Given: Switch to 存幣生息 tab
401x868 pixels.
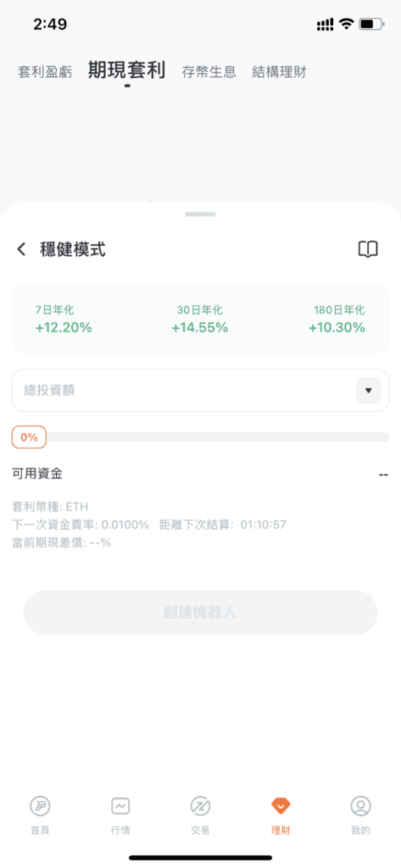Looking at the screenshot, I should pos(209,72).
